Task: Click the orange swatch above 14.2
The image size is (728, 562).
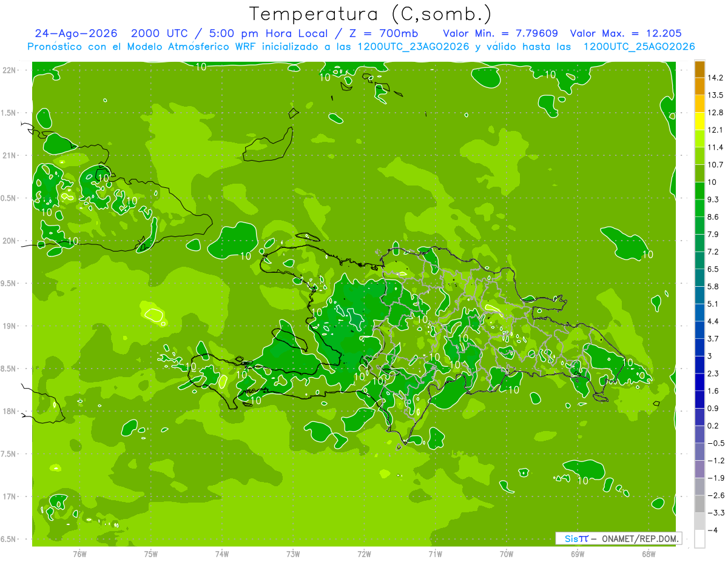Action: click(x=699, y=69)
